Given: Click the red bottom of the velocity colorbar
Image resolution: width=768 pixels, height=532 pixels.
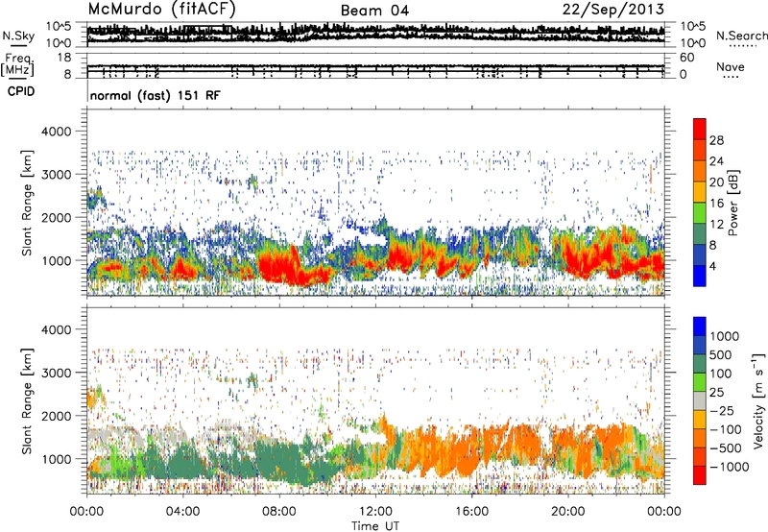Looking at the screenshot, I should pos(700,475).
